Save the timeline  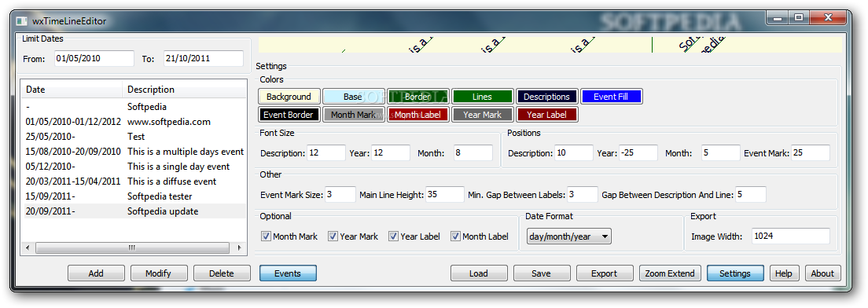[x=542, y=273]
